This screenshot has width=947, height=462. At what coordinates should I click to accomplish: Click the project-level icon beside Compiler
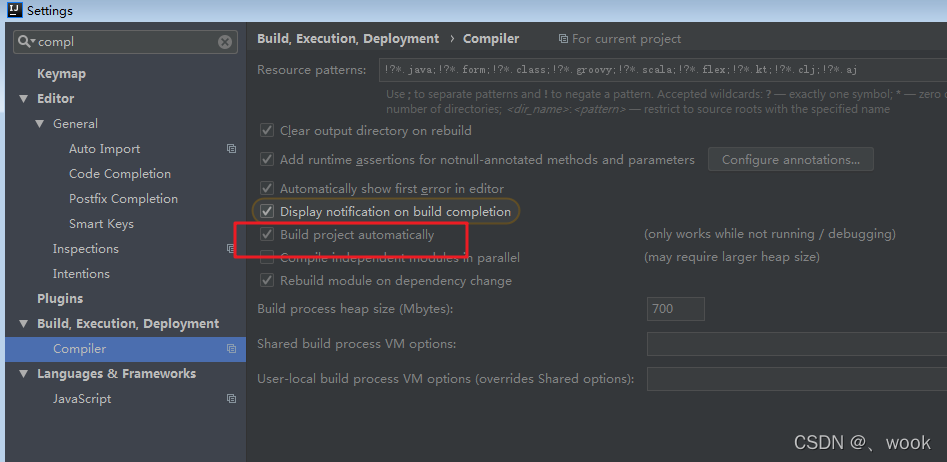click(231, 348)
